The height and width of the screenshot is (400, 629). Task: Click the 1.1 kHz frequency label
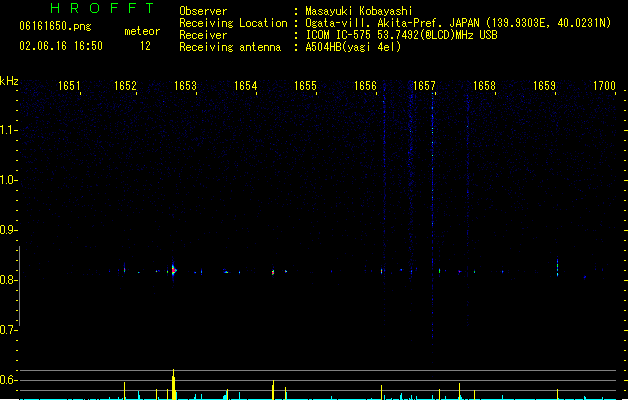[7, 130]
